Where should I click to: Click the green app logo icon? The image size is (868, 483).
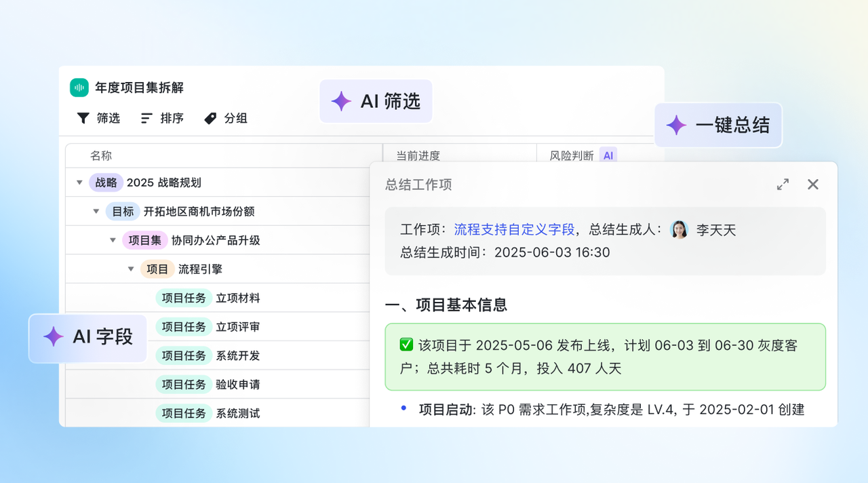[79, 88]
